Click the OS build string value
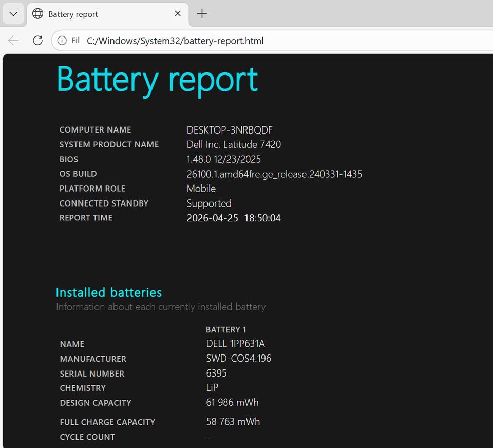 (274, 174)
